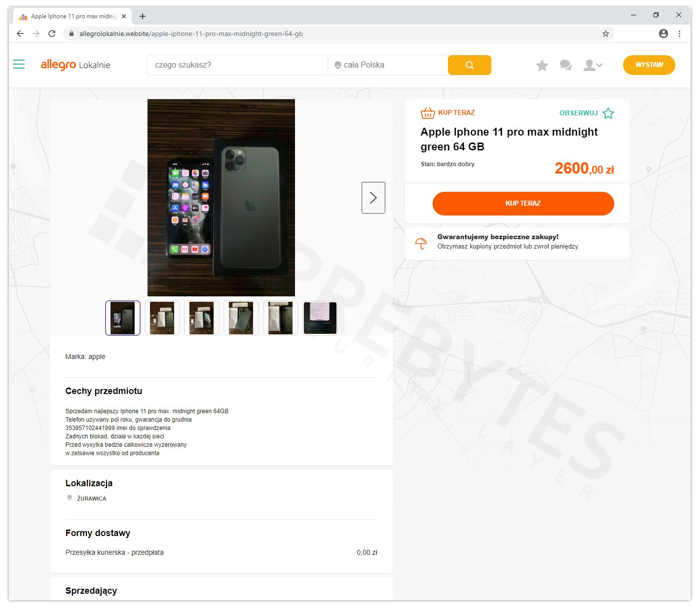The height and width of the screenshot is (610, 700).
Task: Advance the photo gallery with the right arrow
Action: (x=373, y=197)
